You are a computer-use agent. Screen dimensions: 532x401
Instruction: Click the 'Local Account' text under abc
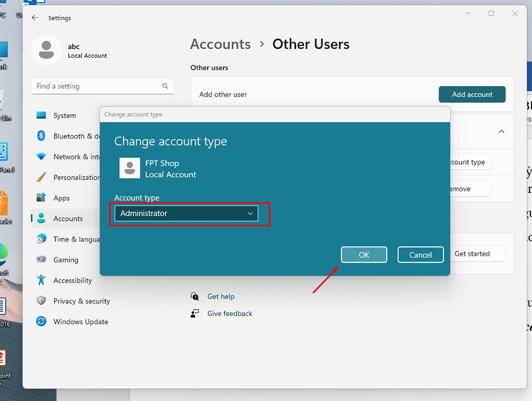click(87, 55)
